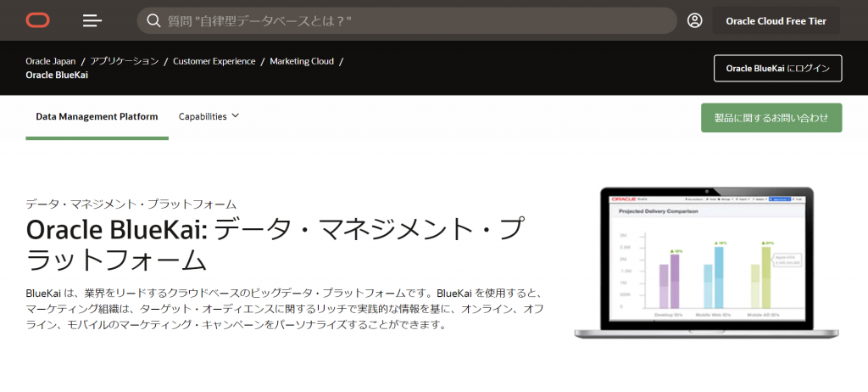Click the BlueKai description paragraph
Image resolution: width=868 pixels, height=392 pixels.
tap(285, 308)
